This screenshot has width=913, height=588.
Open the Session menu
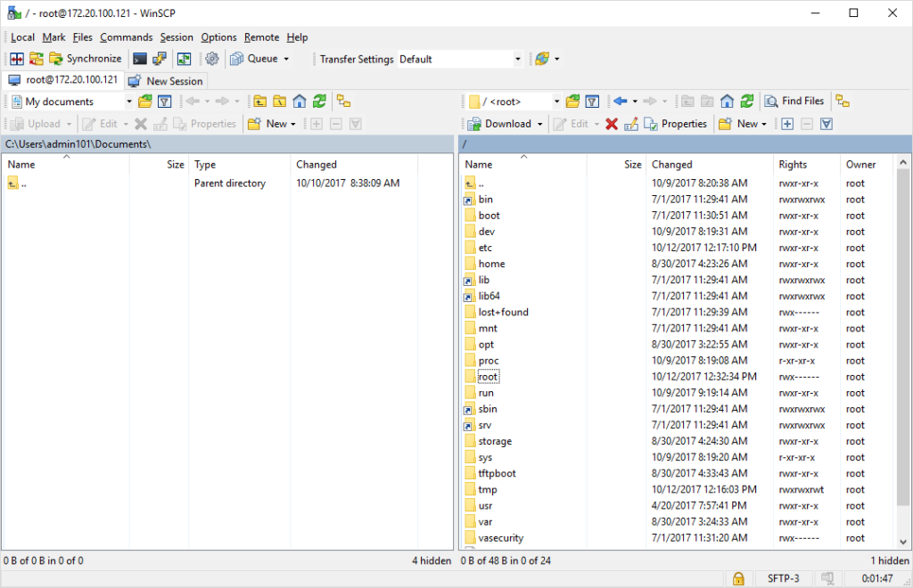[x=177, y=37]
